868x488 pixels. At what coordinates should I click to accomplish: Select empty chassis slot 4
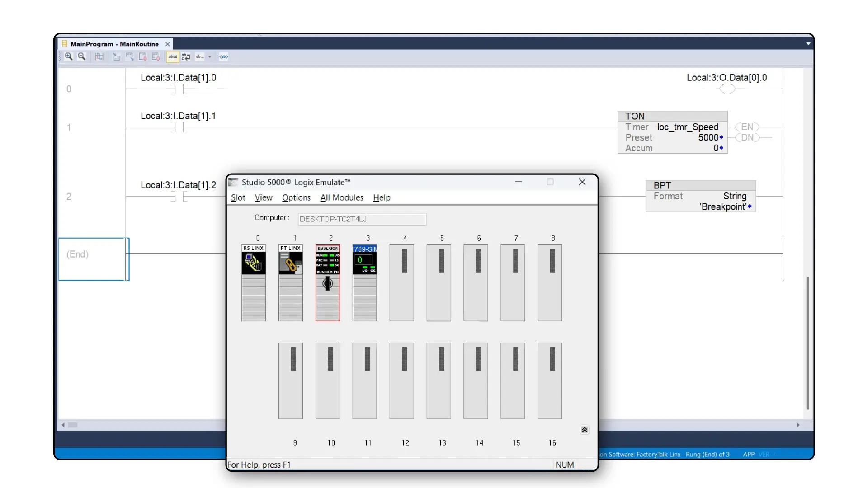tap(402, 283)
